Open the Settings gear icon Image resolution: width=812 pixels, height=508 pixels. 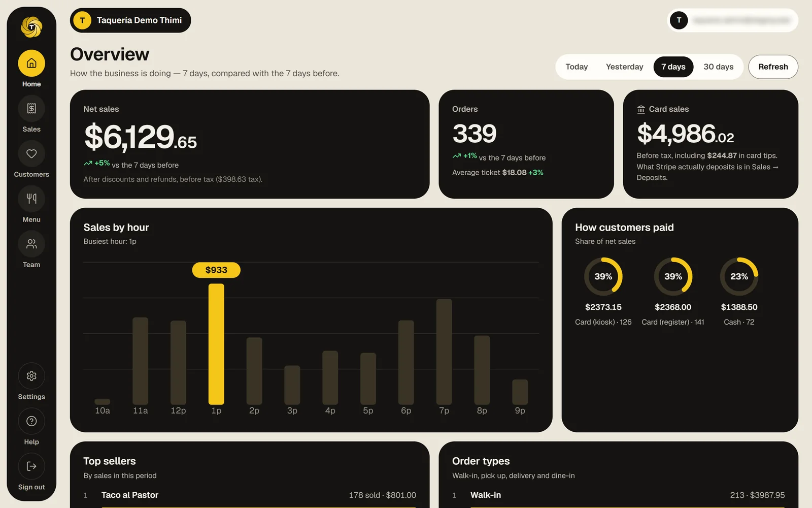tap(31, 376)
